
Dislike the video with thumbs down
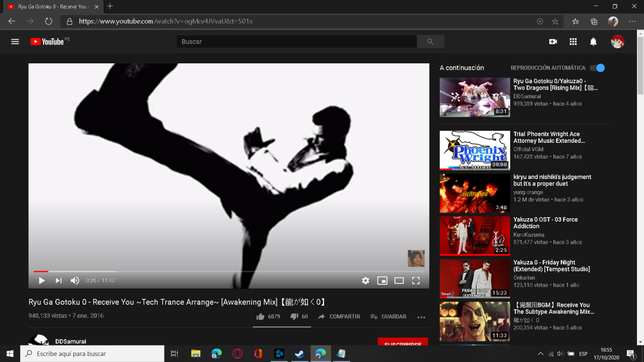[294, 317]
